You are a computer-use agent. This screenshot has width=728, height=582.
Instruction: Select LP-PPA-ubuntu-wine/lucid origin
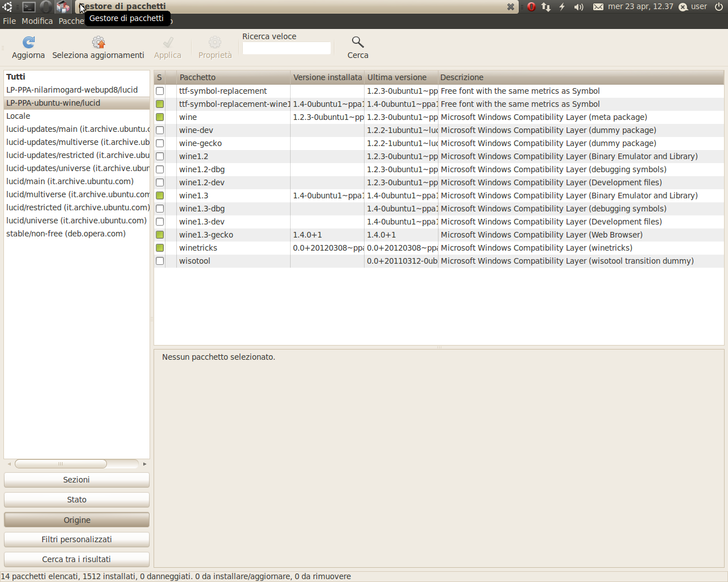click(x=77, y=103)
